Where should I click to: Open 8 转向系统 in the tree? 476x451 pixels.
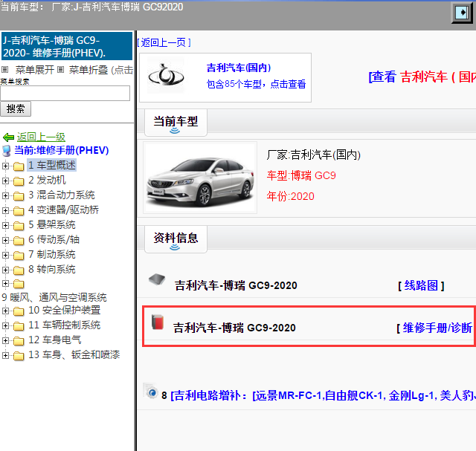[x=52, y=269]
